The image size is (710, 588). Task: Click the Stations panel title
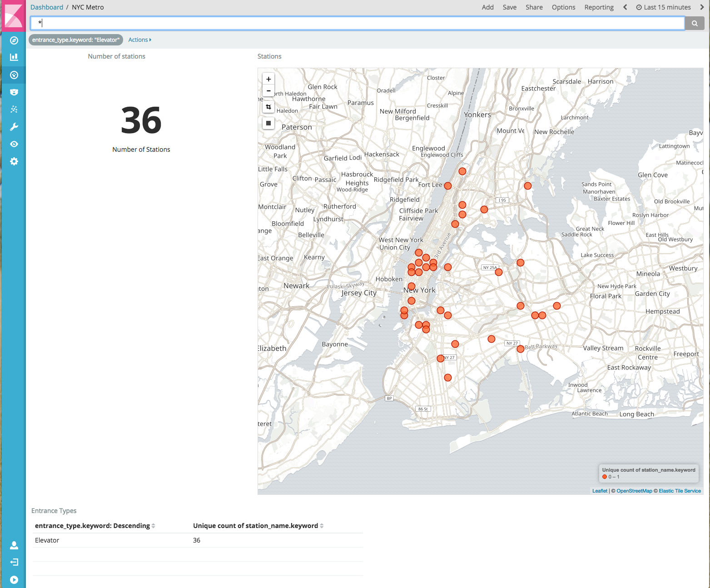269,56
